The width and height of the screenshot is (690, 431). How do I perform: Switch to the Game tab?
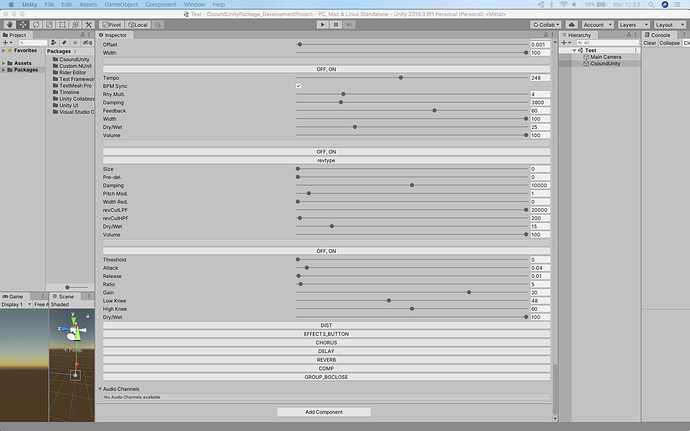[x=13, y=296]
